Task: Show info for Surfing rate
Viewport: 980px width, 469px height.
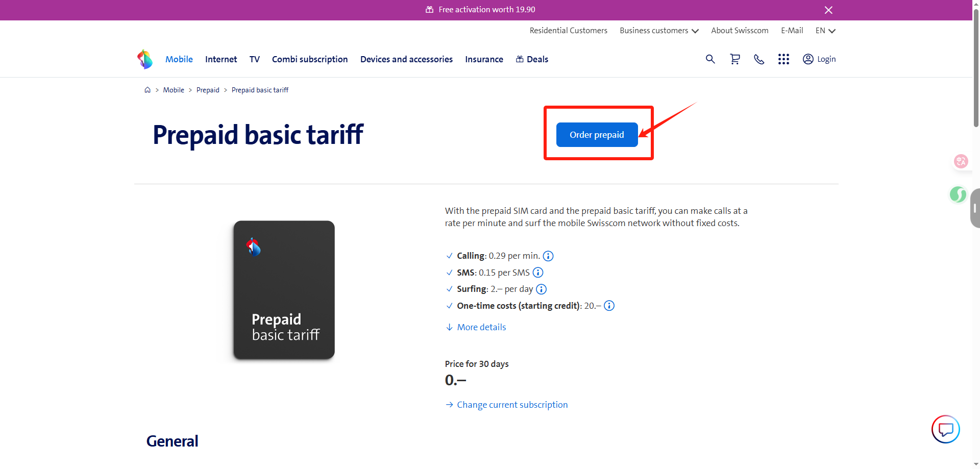Action: (x=542, y=289)
